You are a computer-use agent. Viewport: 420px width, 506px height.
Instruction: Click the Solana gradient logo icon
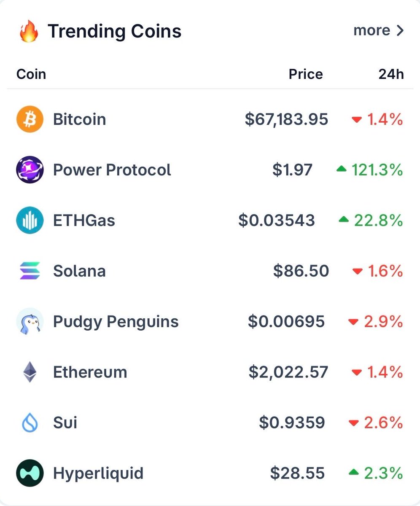(x=30, y=271)
